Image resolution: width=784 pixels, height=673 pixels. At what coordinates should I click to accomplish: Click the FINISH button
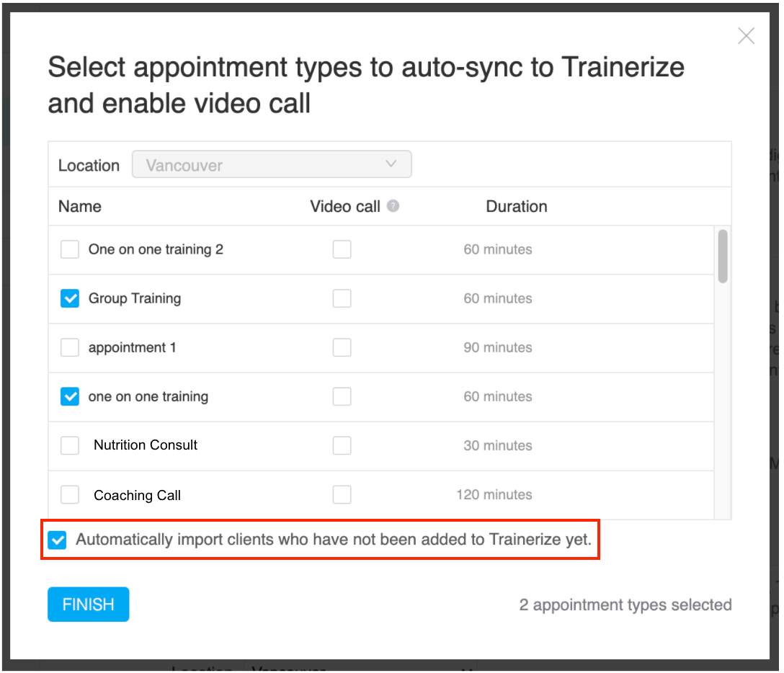tap(89, 605)
